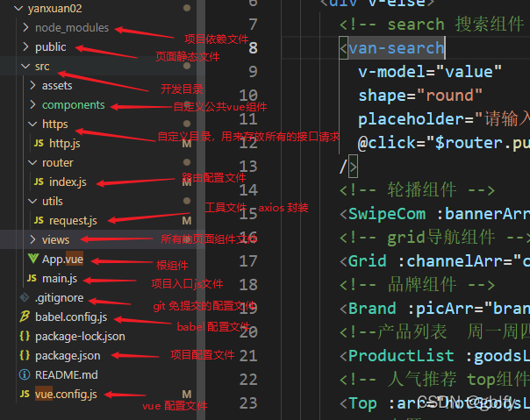Click the Top tag in the editor
This screenshot has width=530, height=420.
[362, 403]
